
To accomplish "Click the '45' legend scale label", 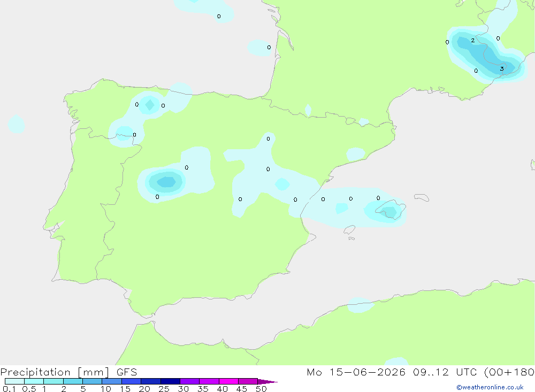I will coord(242,389).
